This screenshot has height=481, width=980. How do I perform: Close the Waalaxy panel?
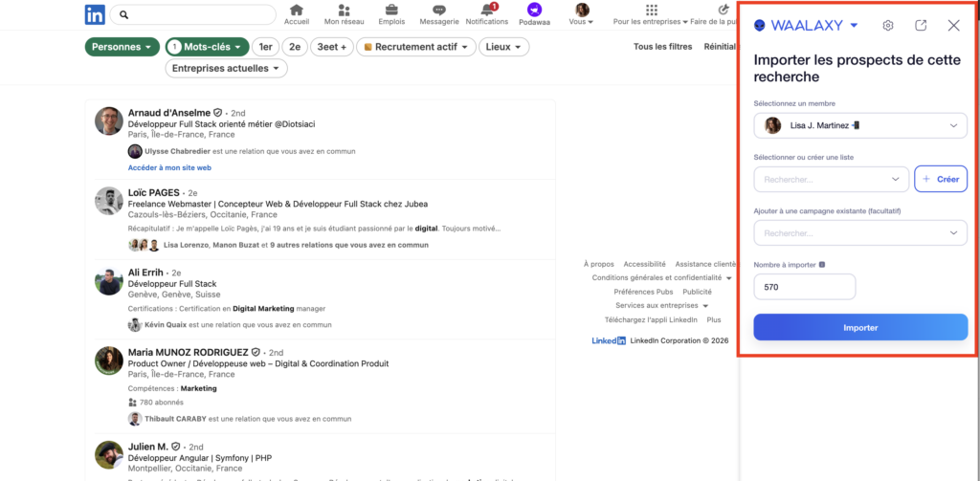(x=953, y=26)
